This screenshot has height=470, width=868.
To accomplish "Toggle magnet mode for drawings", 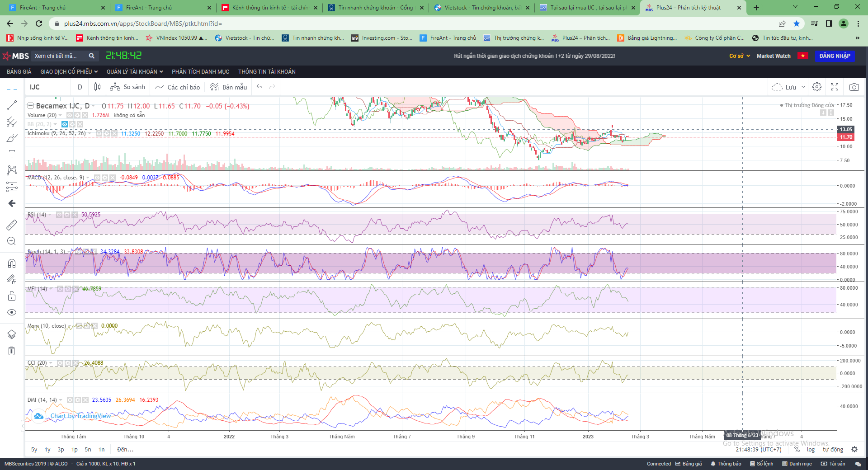I will pyautogui.click(x=12, y=263).
